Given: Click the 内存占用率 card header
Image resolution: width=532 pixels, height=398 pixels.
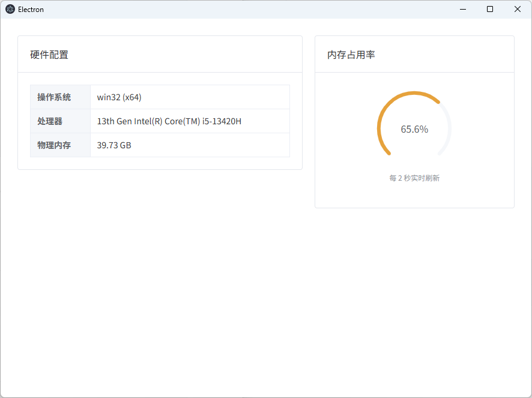Looking at the screenshot, I should (x=351, y=55).
